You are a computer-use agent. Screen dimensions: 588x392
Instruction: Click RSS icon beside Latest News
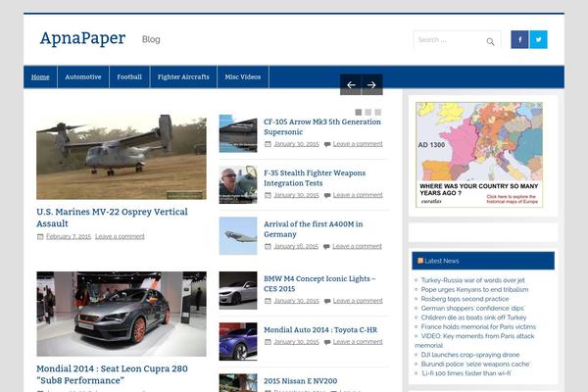[x=420, y=261]
